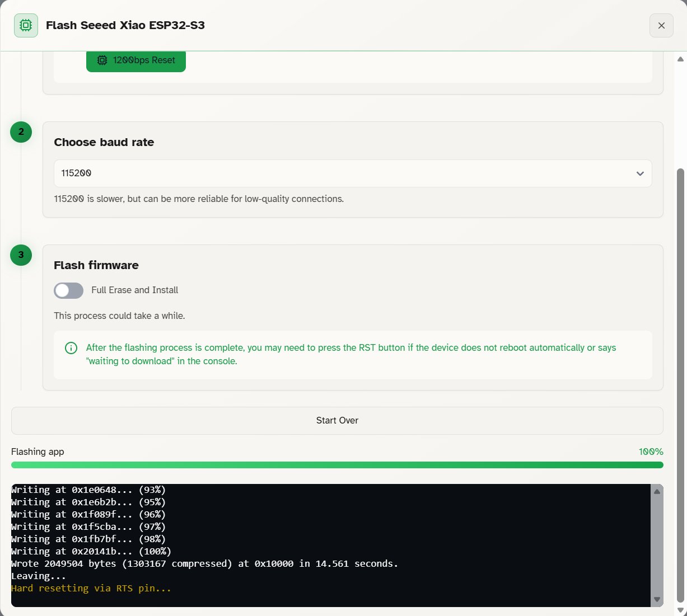Click chip icon inside 1200bps Reset button
Screen dimensions: 687x616
click(102, 60)
